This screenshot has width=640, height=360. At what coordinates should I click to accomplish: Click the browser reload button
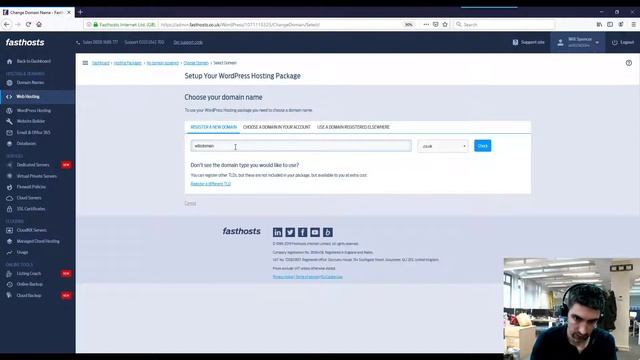(x=28, y=24)
